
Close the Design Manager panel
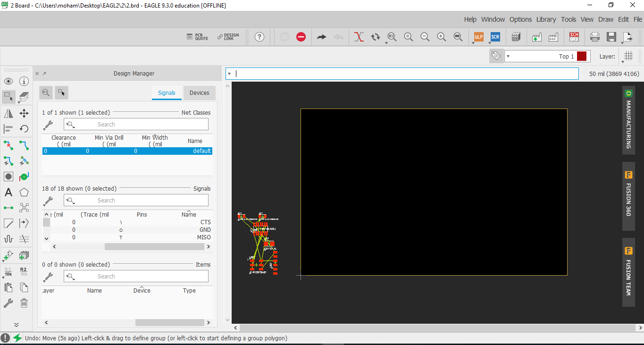click(x=37, y=74)
